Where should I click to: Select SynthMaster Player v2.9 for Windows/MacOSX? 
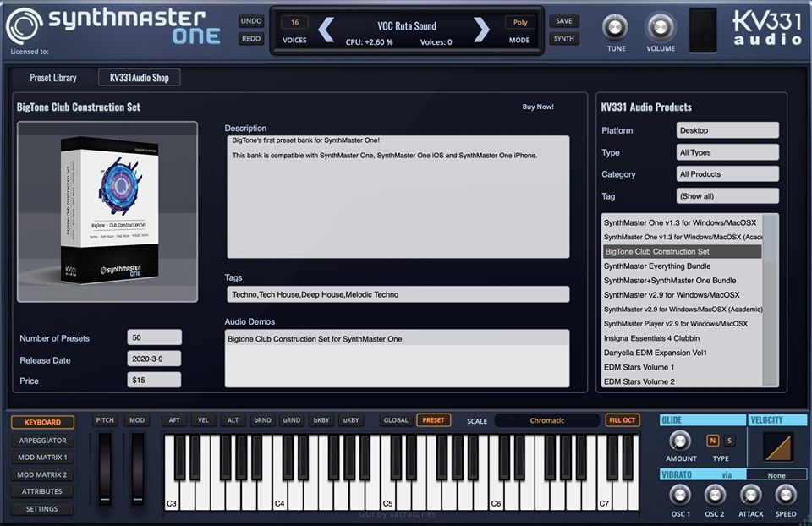(682, 324)
